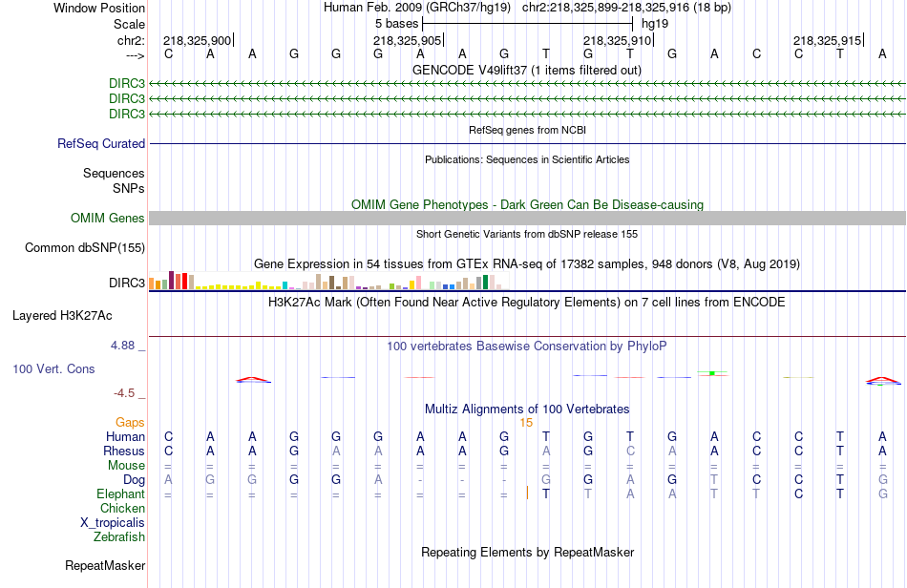
Task: Open the GTEx Gene Expression track title
Action: [x=527, y=263]
